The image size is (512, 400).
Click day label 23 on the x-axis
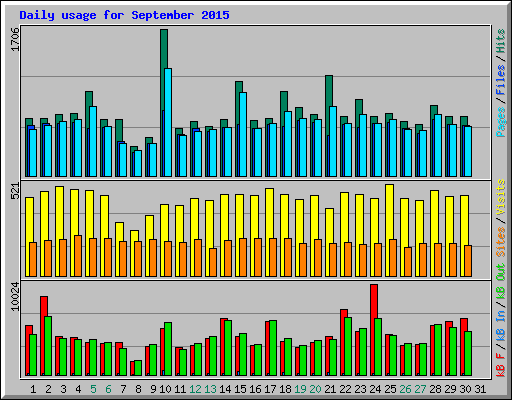(360, 389)
